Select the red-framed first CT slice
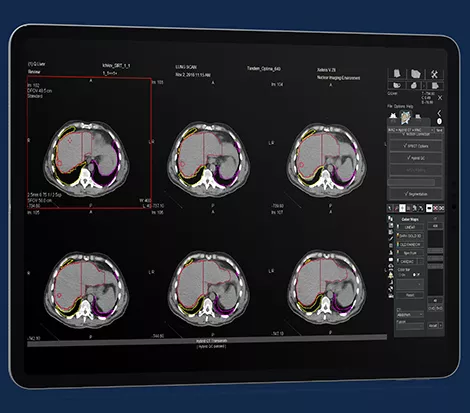The image size is (470, 413). tap(89, 143)
